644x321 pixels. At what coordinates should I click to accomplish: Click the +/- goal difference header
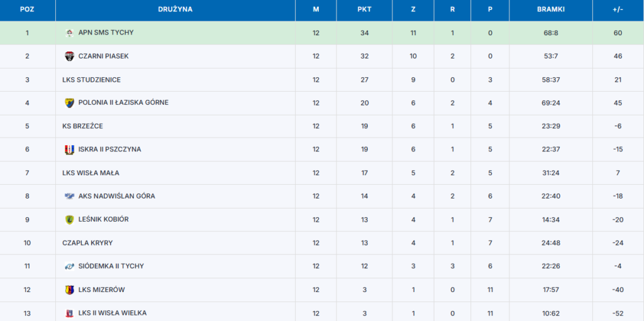pos(618,9)
